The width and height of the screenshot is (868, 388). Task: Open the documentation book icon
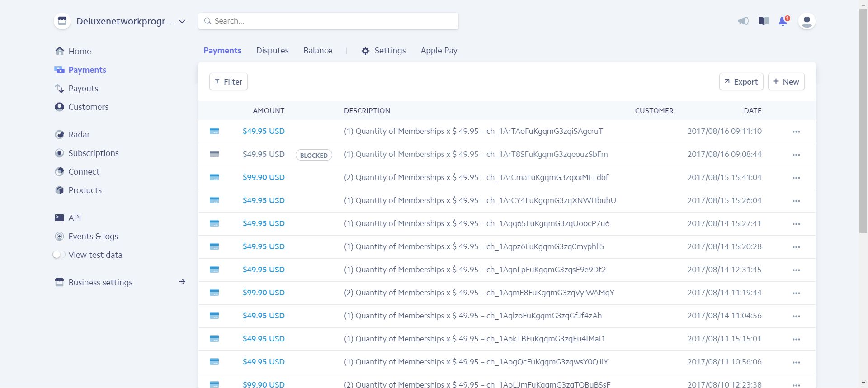tap(764, 21)
